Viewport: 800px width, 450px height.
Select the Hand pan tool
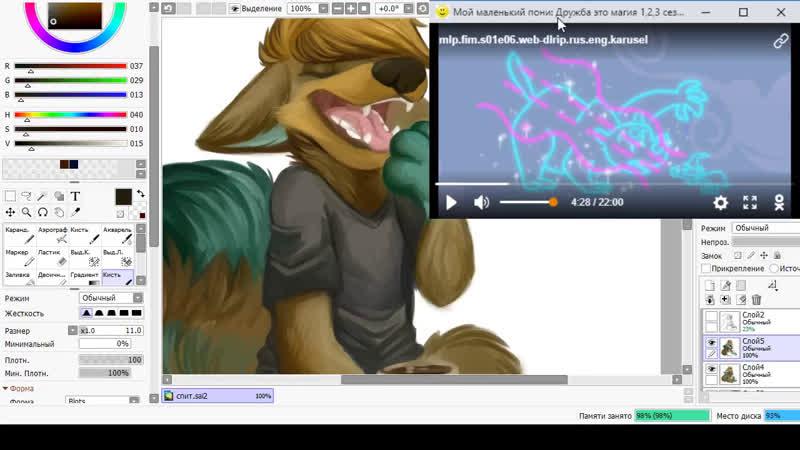point(59,212)
